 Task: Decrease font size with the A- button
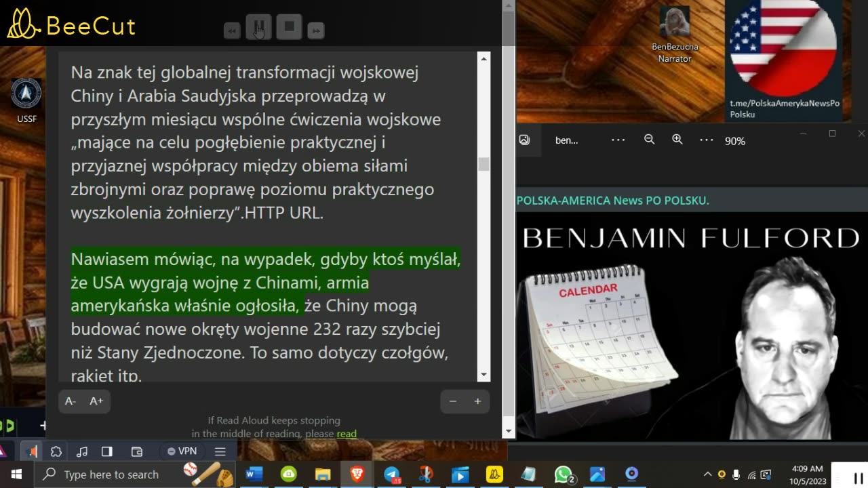[70, 401]
